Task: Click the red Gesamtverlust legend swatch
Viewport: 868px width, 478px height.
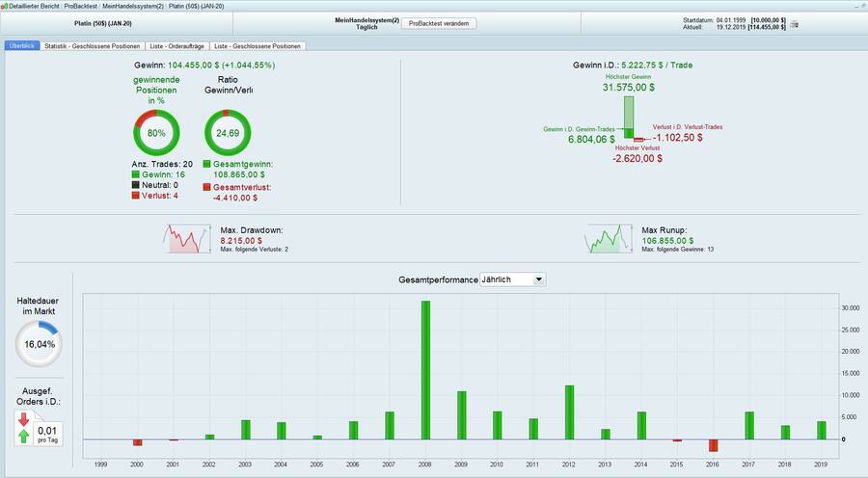Action: (x=208, y=187)
